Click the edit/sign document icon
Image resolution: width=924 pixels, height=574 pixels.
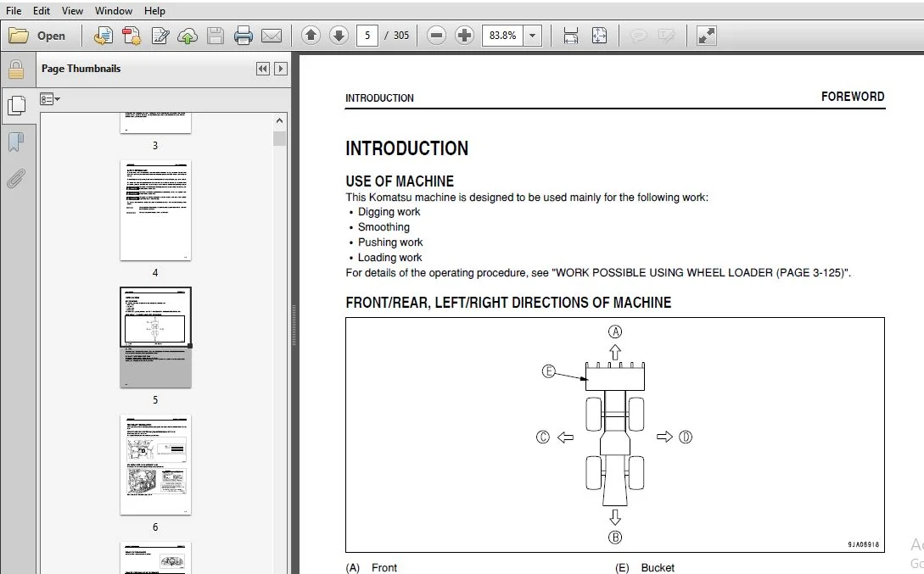pyautogui.click(x=160, y=36)
